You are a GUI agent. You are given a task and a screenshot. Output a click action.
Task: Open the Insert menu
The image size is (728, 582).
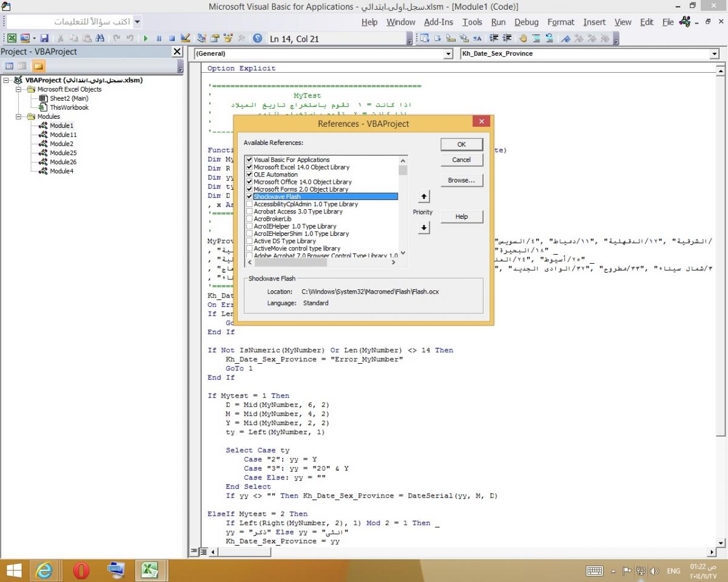595,22
